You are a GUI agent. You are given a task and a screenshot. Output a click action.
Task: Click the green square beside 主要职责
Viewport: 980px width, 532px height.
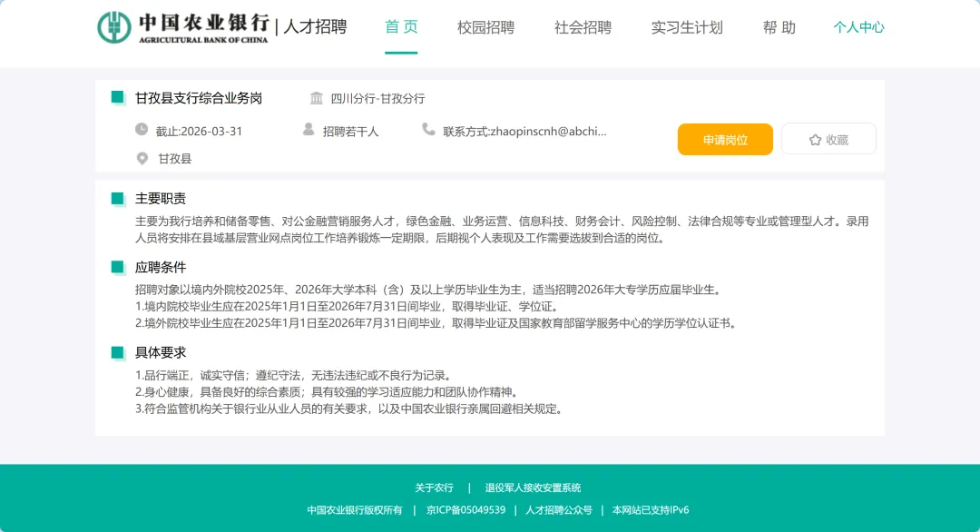pyautogui.click(x=117, y=199)
